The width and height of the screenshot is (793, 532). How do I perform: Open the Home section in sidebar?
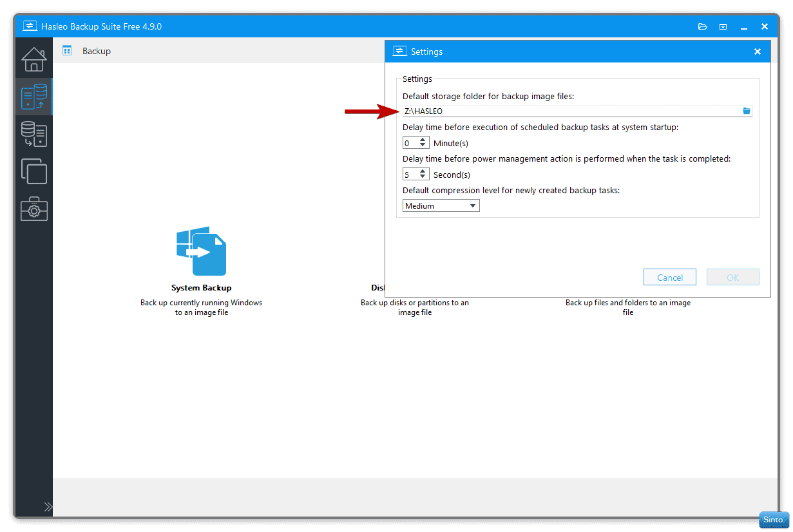(34, 59)
